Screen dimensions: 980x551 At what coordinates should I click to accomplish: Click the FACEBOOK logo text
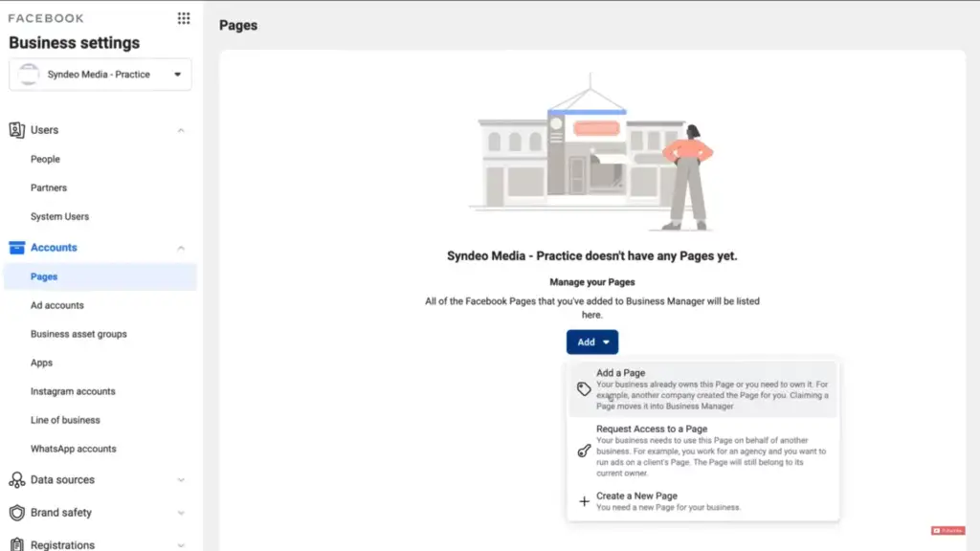click(46, 18)
